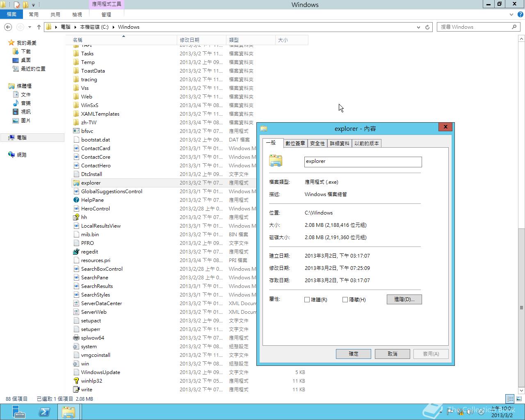Select the system settings file icon
The image size is (525, 420).
click(x=76, y=346)
